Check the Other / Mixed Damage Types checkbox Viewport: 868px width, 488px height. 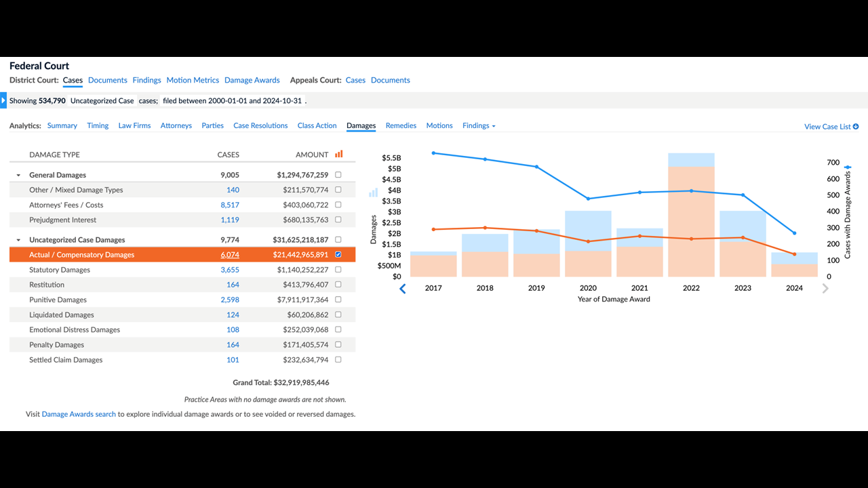pyautogui.click(x=338, y=190)
